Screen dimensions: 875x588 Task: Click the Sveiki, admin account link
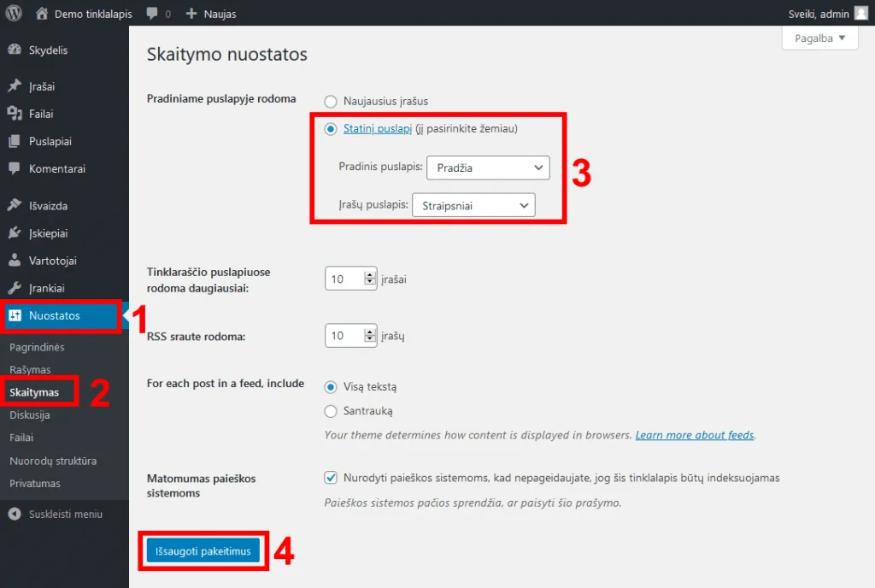819,14
